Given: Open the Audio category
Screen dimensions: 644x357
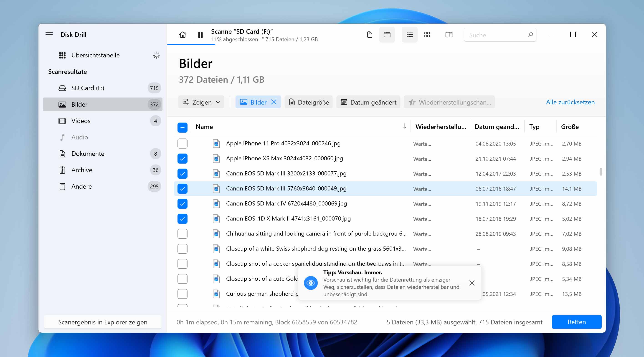Looking at the screenshot, I should (x=102, y=137).
